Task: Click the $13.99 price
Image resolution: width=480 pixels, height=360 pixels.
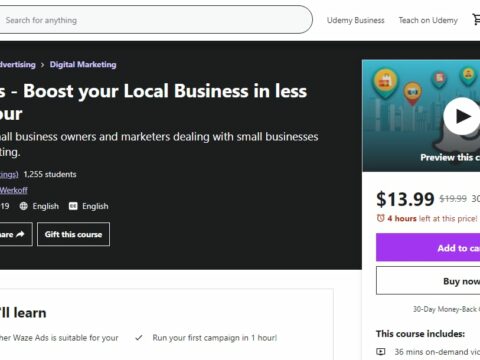Action: tap(405, 199)
